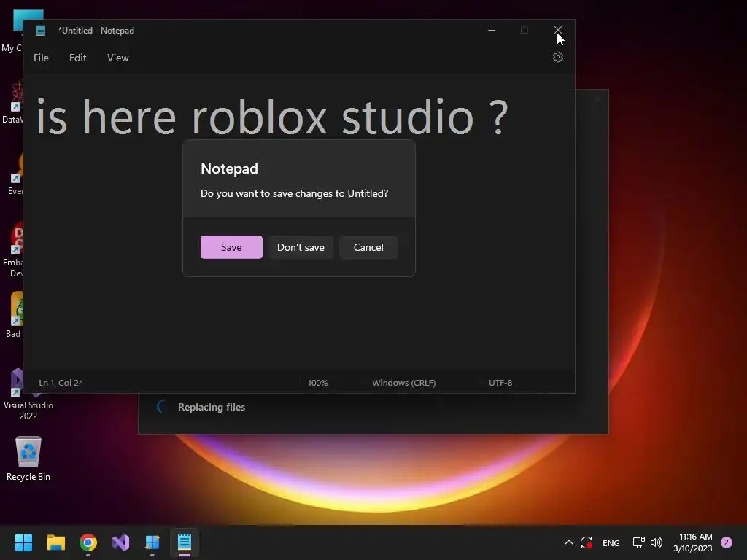Click the Notepad taskbar icon
This screenshot has height=560, width=747.
point(185,542)
